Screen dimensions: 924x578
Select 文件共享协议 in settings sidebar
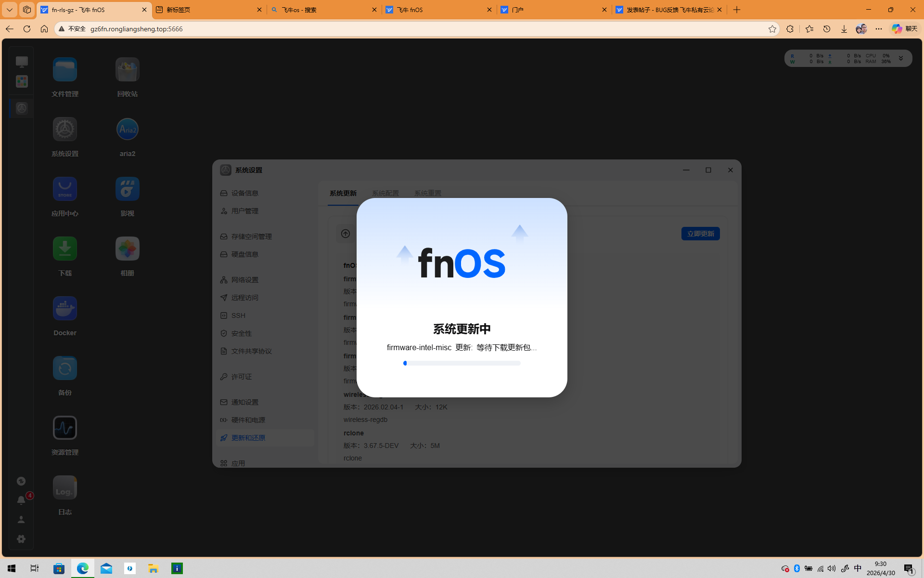point(265,351)
